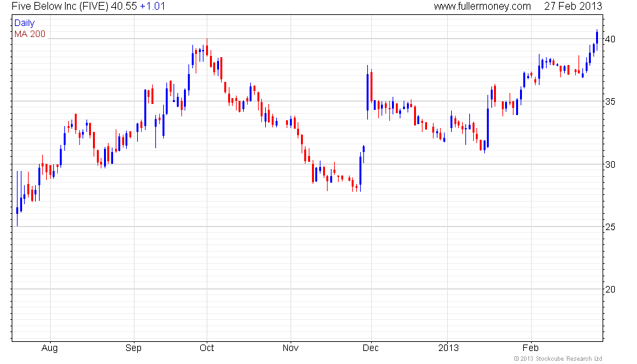Jump to the Dec time axis marker
The width and height of the screenshot is (637, 364).
tap(371, 348)
